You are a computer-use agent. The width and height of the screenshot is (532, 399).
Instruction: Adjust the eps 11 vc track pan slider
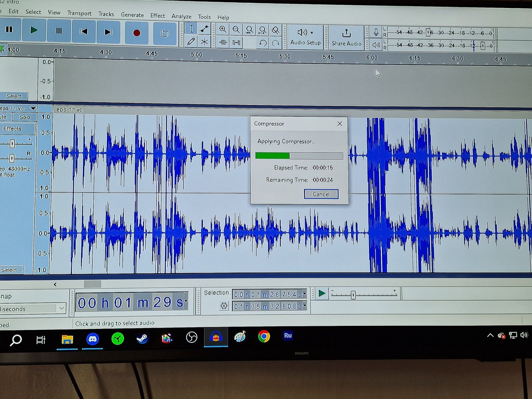pyautogui.click(x=12, y=158)
